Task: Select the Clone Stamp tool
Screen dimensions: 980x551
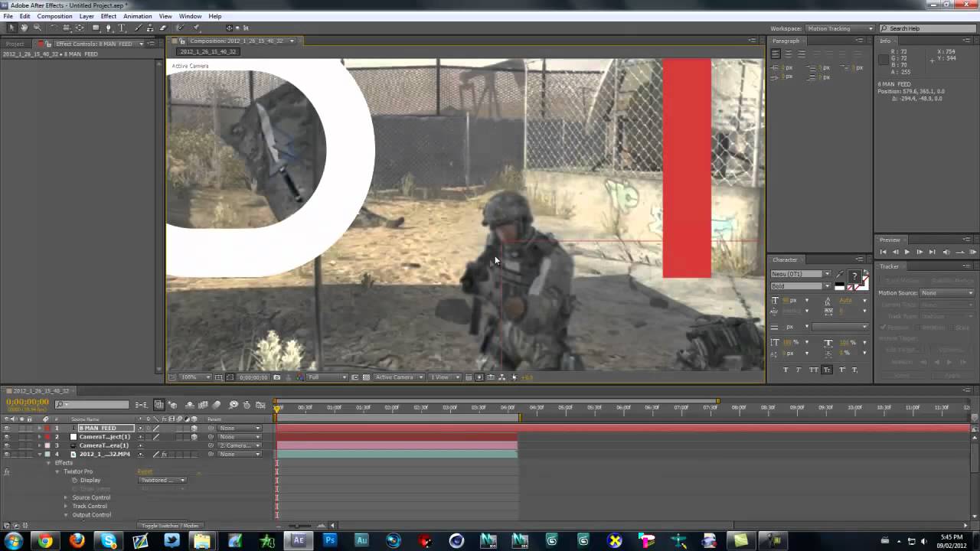Action: pos(150,28)
